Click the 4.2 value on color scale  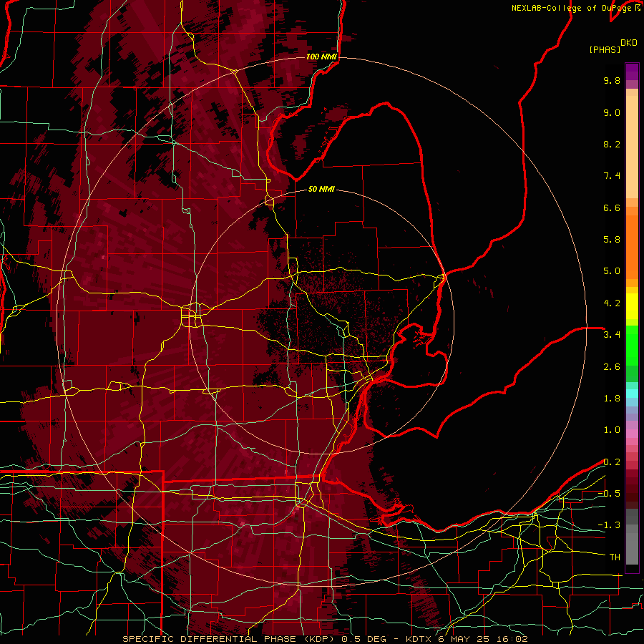[x=612, y=303]
